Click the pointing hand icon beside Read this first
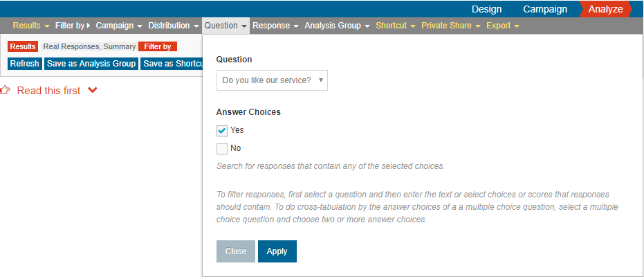The width and height of the screenshot is (644, 277). pos(5,91)
